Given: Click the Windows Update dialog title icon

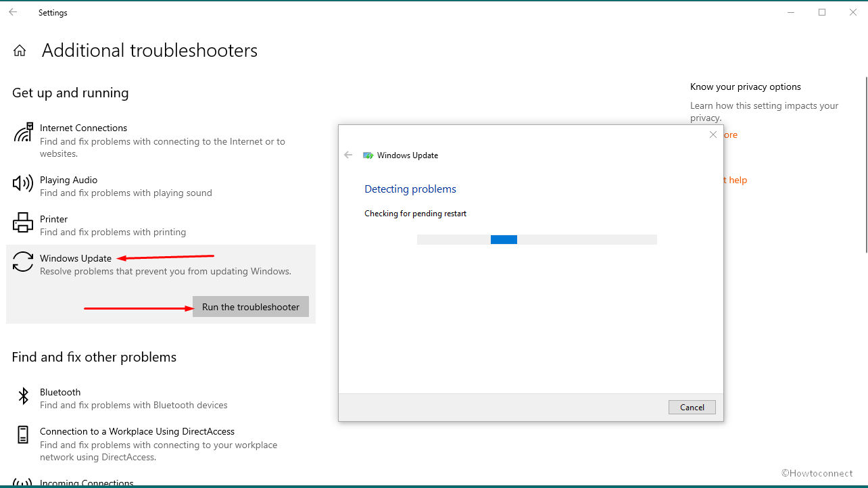Looking at the screenshot, I should (x=368, y=155).
